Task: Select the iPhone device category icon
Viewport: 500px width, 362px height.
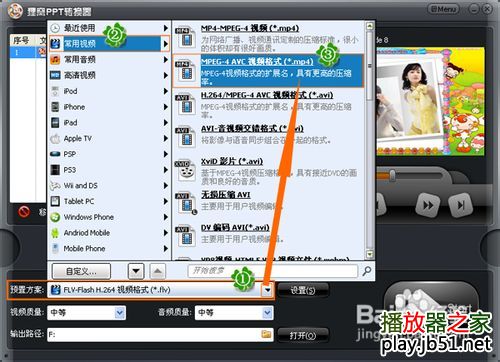Action: (55, 107)
